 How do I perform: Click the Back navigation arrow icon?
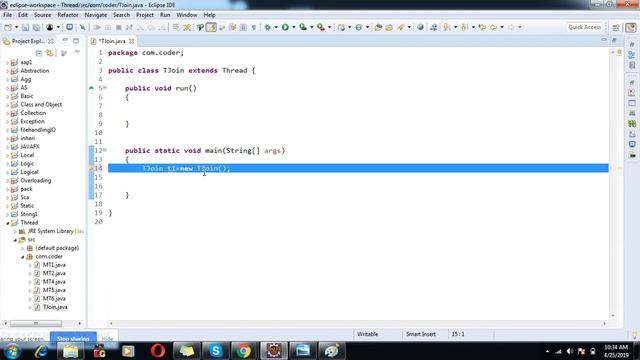pyautogui.click(x=493, y=27)
